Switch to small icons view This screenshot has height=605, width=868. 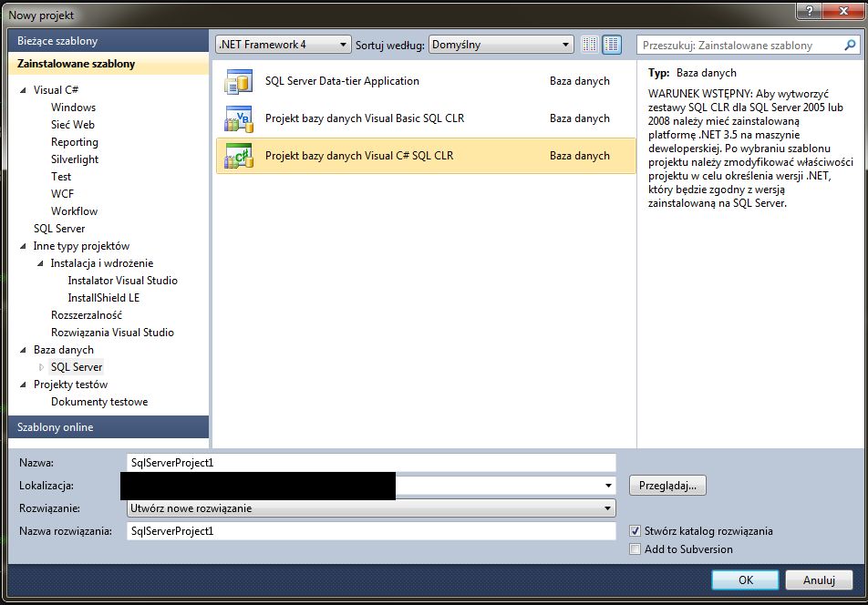(x=590, y=45)
